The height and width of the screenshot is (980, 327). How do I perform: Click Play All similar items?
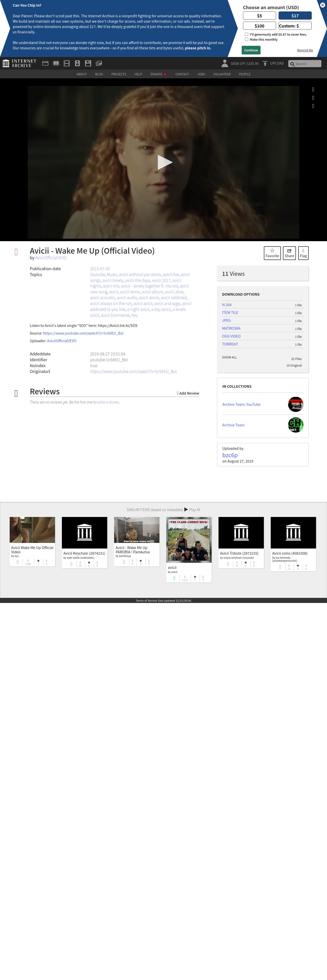coord(192,509)
